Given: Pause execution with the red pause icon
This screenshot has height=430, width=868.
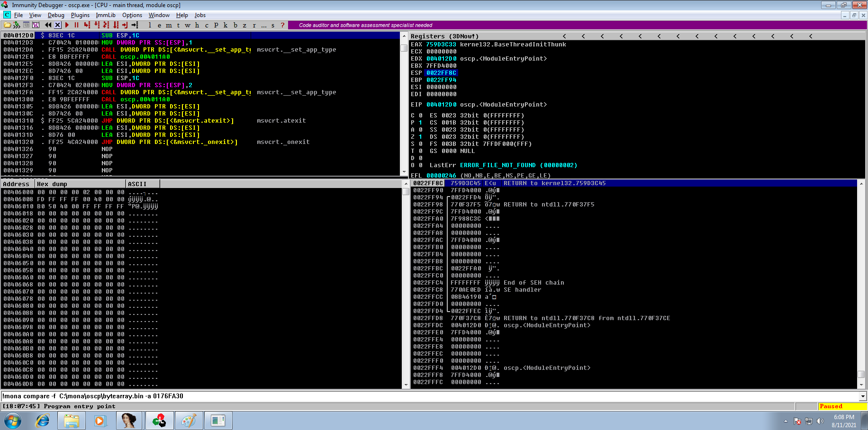Looking at the screenshot, I should coord(76,25).
